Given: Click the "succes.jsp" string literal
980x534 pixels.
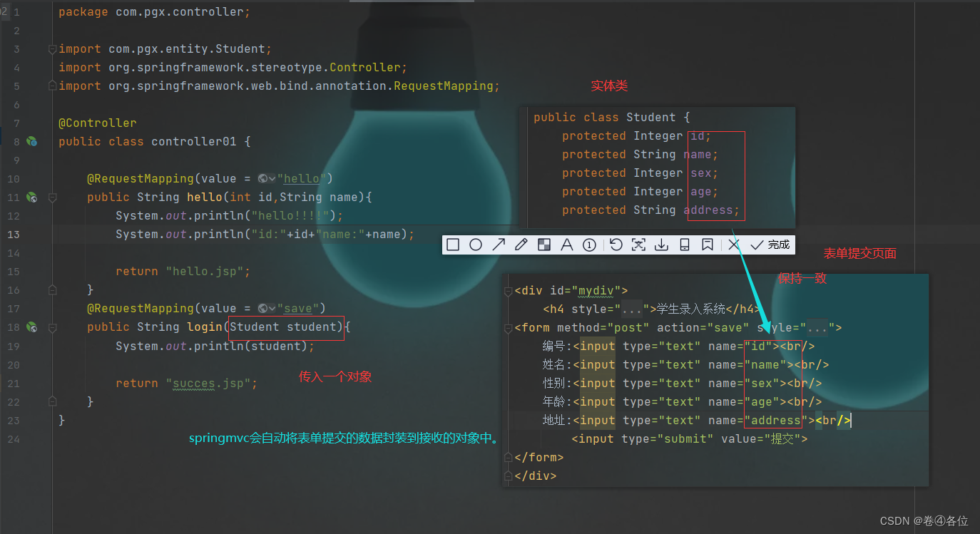Looking at the screenshot, I should pyautogui.click(x=208, y=384).
